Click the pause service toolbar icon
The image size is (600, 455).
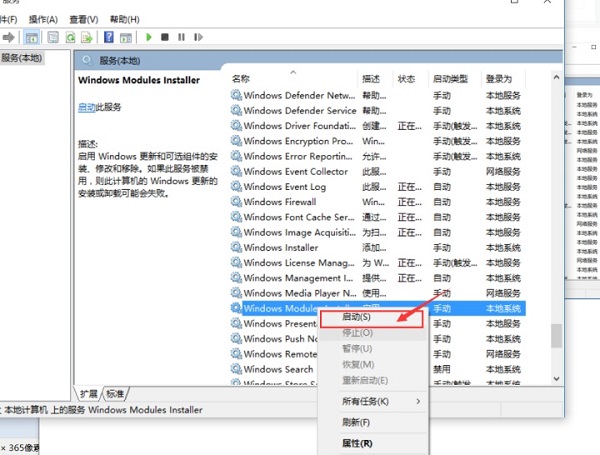tap(181, 37)
